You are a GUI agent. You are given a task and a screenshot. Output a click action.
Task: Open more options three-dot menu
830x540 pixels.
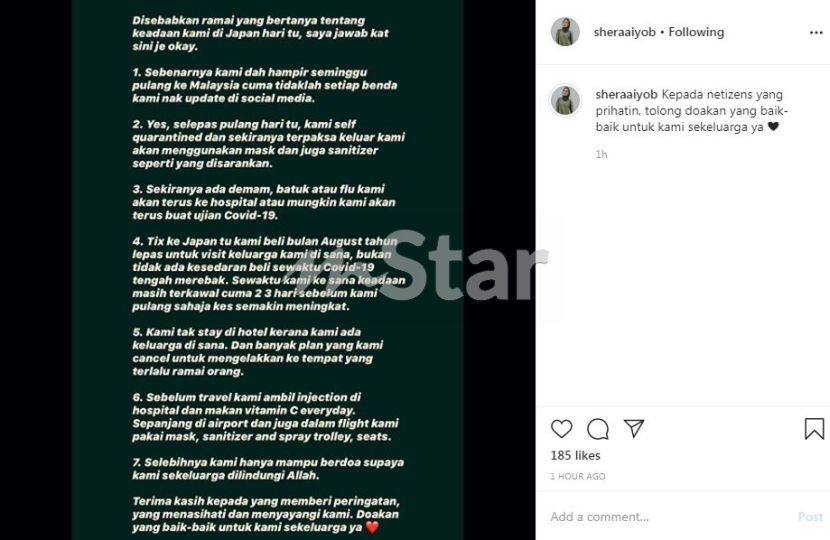click(x=816, y=33)
